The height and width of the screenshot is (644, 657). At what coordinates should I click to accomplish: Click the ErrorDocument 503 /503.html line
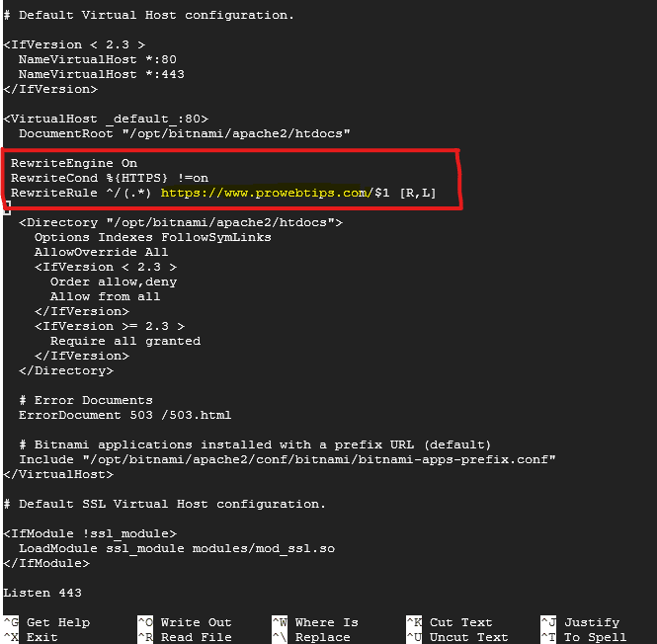pyautogui.click(x=124, y=415)
